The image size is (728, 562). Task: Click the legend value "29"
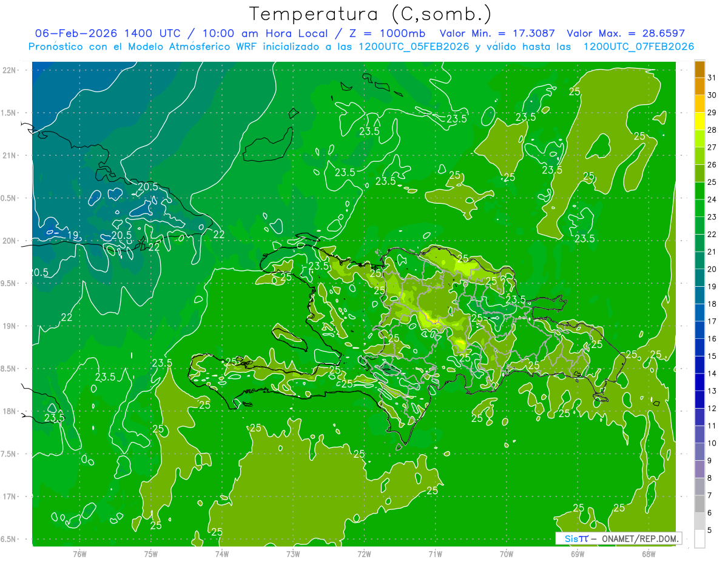(712, 112)
